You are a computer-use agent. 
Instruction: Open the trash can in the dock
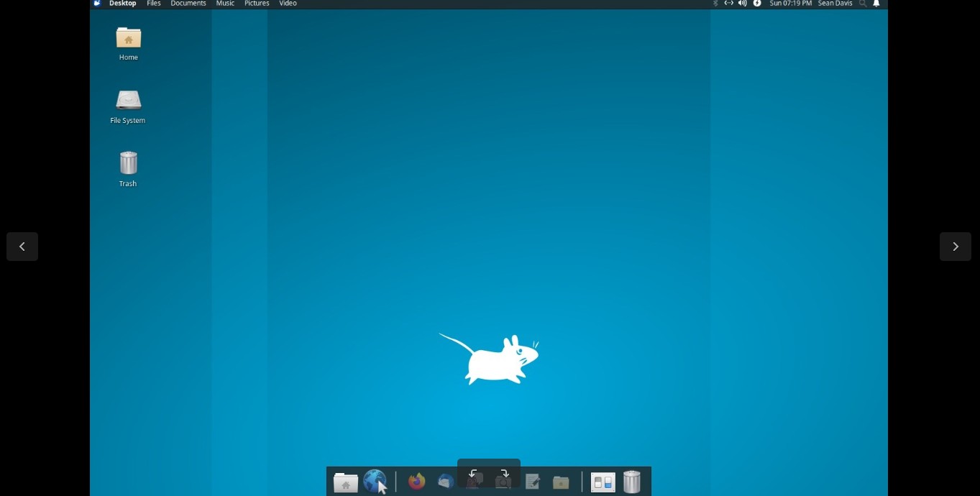(631, 482)
